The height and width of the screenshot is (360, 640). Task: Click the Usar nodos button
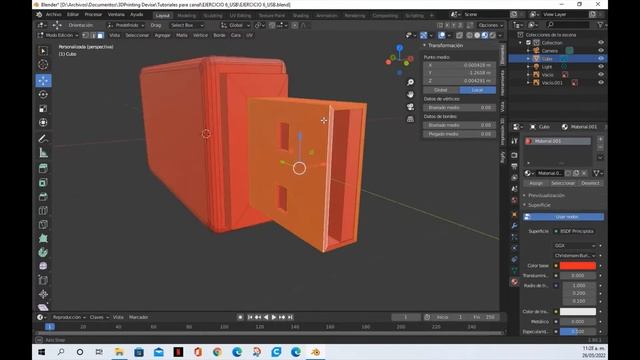pyautogui.click(x=564, y=217)
